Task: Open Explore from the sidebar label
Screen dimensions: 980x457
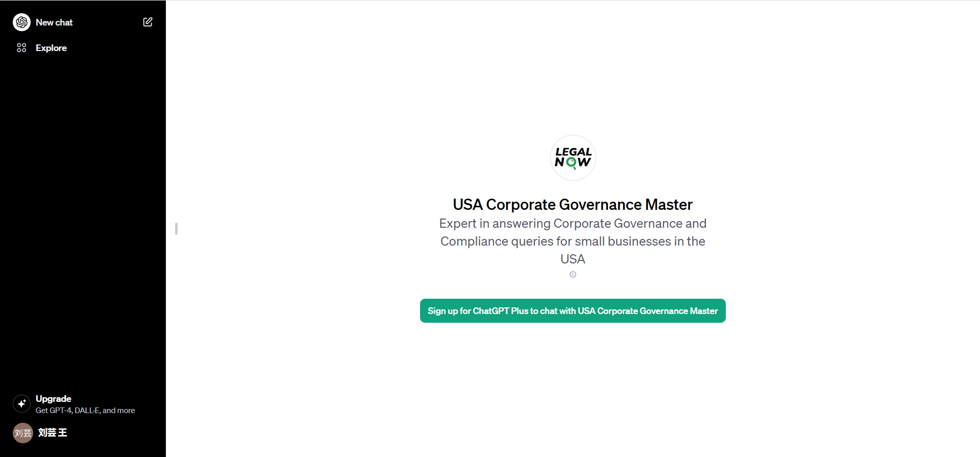Action: coord(51,48)
